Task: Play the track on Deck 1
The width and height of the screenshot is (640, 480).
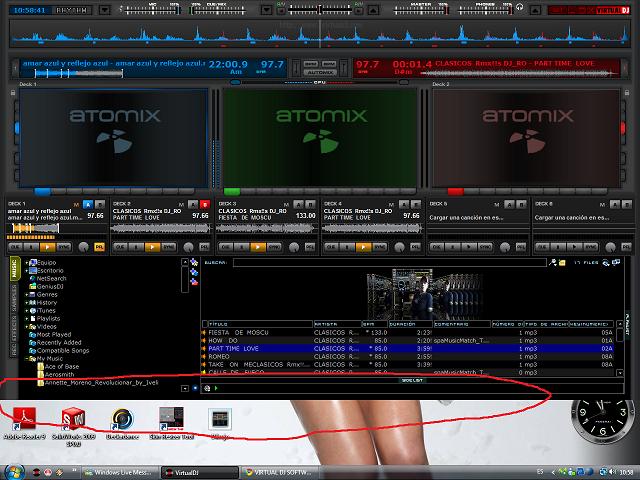Action: 47,247
